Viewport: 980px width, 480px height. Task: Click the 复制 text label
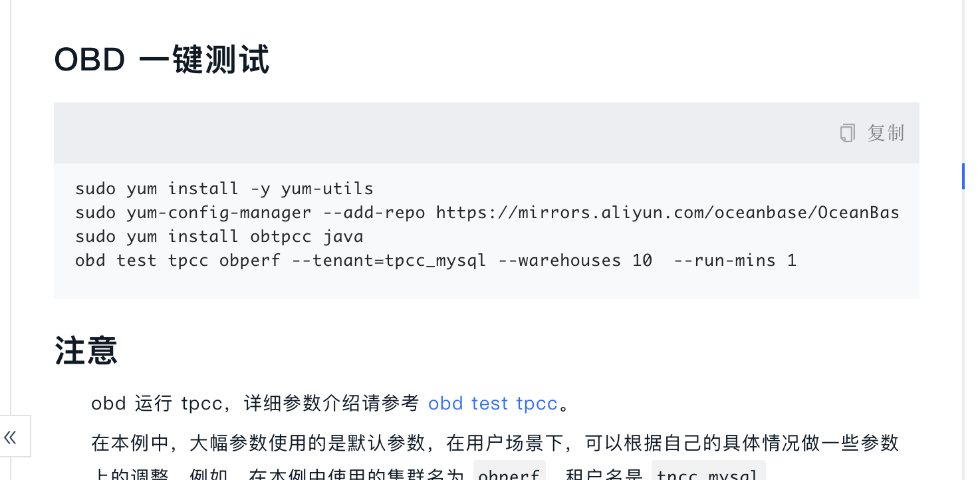886,133
